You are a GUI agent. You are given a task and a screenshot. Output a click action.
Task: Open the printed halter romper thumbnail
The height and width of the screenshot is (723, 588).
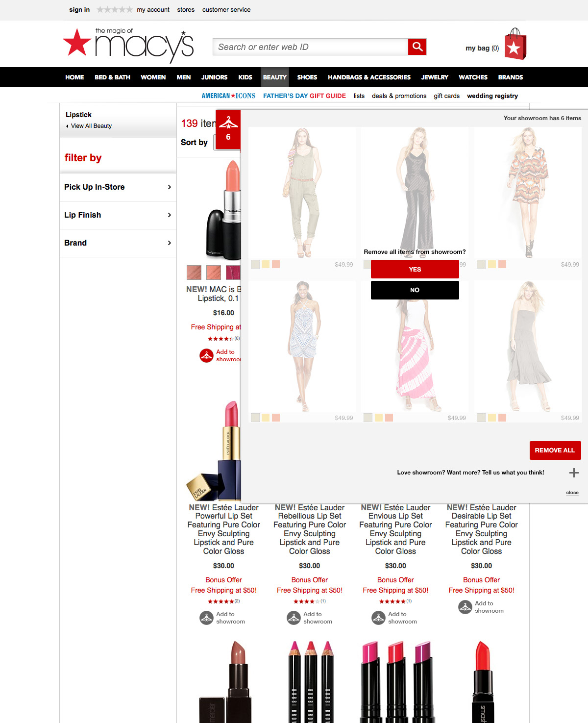[302, 346]
